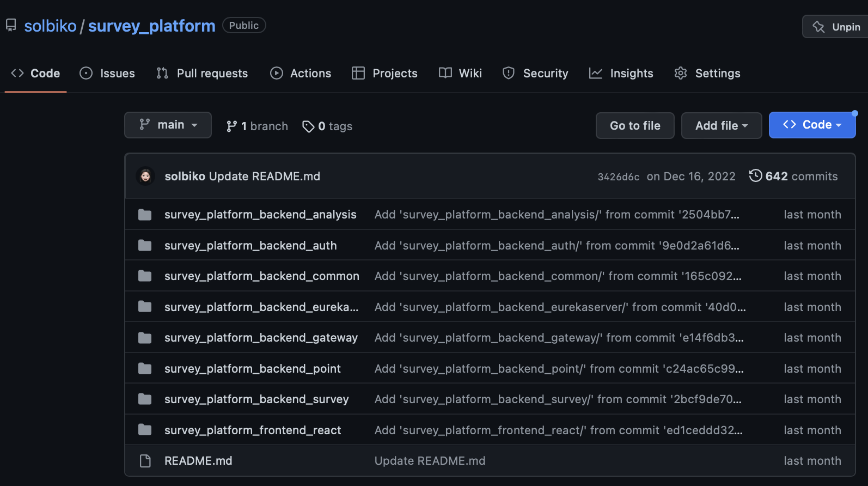The height and width of the screenshot is (486, 868).
Task: Open commit message for backend_common '165c092...'
Action: point(558,276)
